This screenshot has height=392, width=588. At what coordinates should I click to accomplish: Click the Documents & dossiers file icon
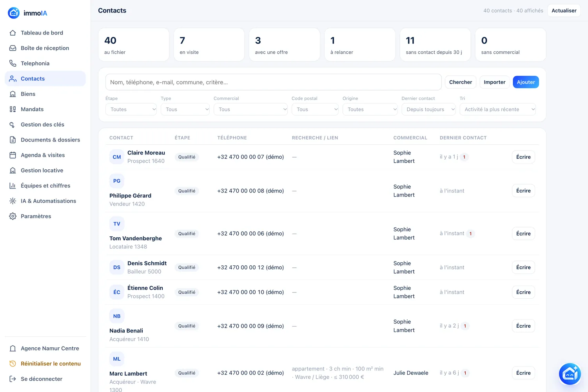tap(13, 140)
